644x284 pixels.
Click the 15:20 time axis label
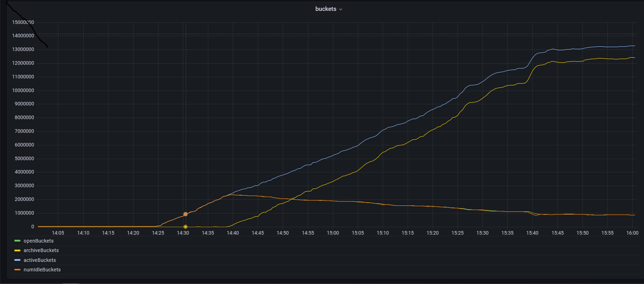click(432, 233)
